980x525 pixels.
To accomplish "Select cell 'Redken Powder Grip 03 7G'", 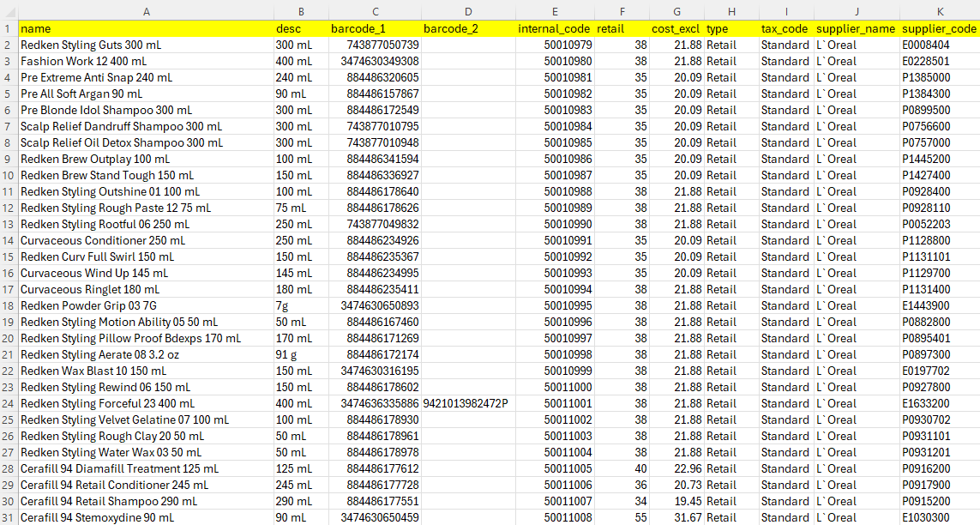I will point(147,305).
